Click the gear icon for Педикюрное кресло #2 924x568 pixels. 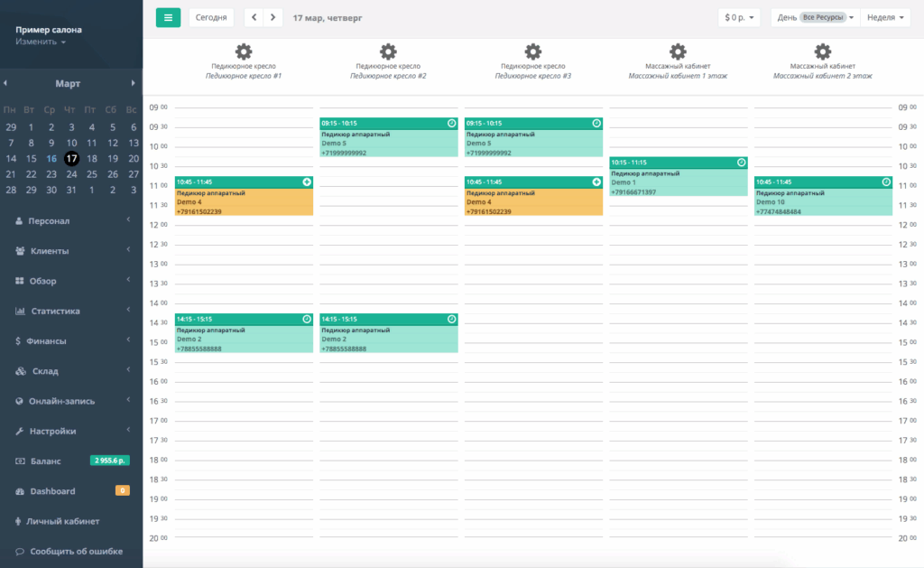point(388,51)
